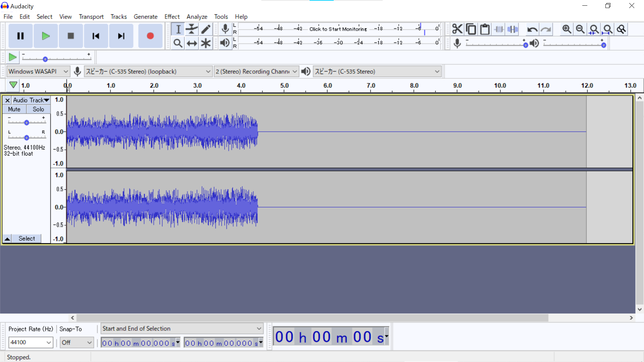Image resolution: width=644 pixels, height=362 pixels.
Task: Select the Time Shift tool
Action: click(x=192, y=43)
